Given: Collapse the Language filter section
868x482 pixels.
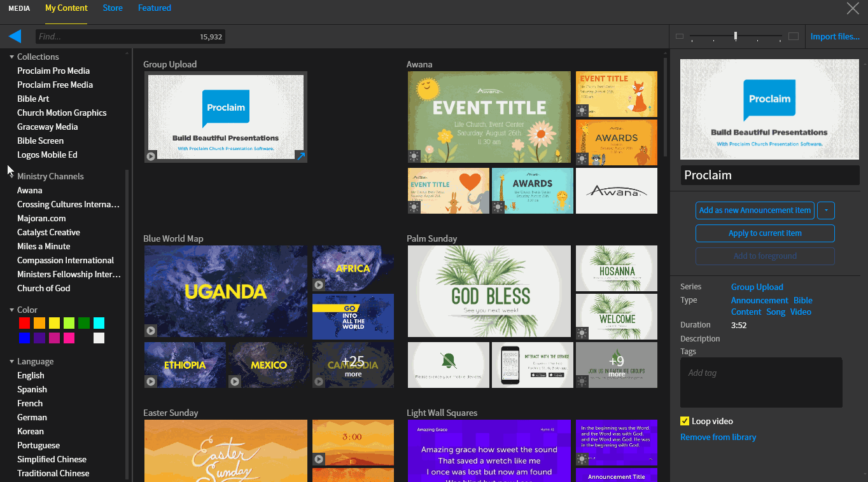Looking at the screenshot, I should tap(11, 361).
